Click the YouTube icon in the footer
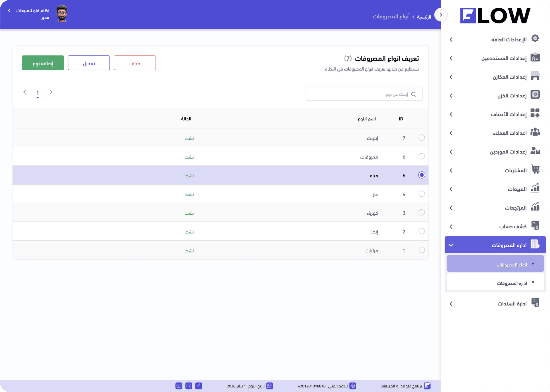This screenshot has height=392, width=550. [179, 386]
